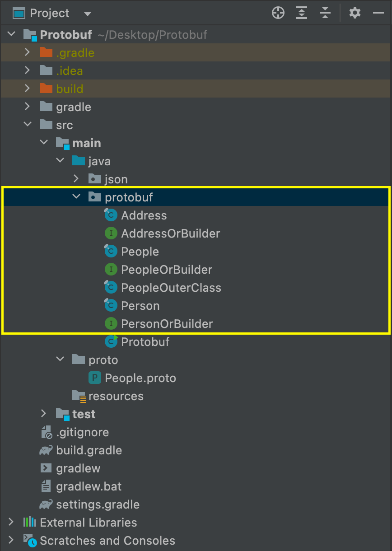Click the interface icon beside PersonOrBuilder
This screenshot has height=551, width=392.
[x=111, y=323]
